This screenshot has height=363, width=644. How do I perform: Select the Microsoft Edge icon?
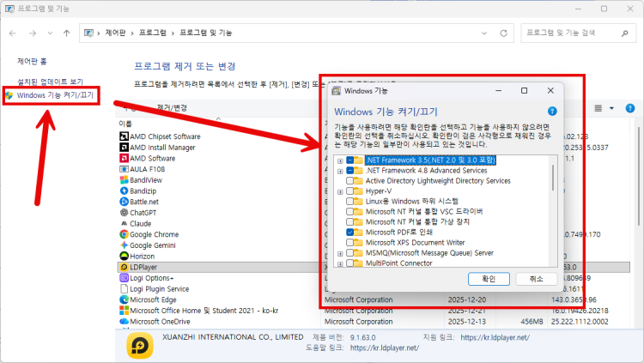tap(124, 299)
